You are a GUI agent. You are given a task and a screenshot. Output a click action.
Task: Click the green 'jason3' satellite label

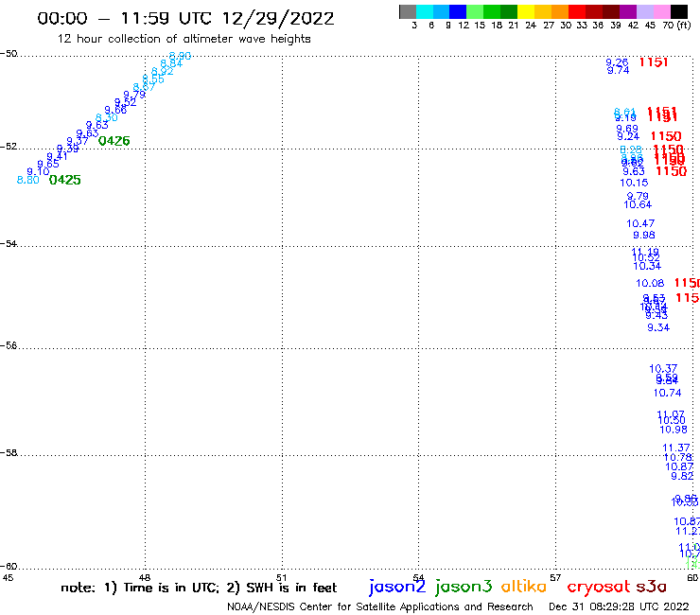[x=464, y=587]
